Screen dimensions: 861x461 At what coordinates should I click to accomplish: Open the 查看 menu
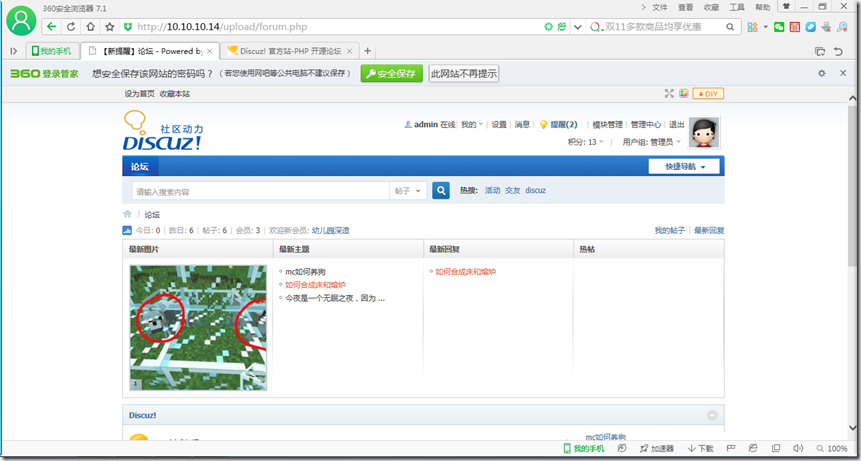click(x=685, y=7)
